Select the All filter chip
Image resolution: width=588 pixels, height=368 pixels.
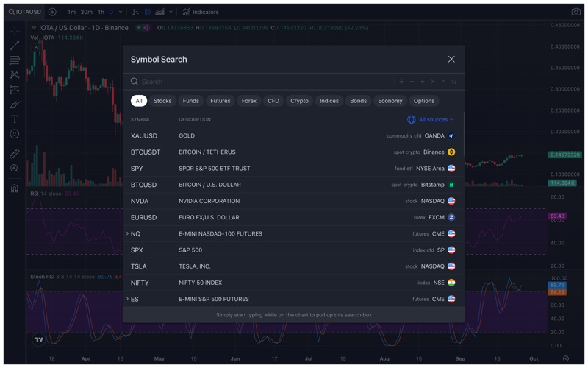pos(138,101)
